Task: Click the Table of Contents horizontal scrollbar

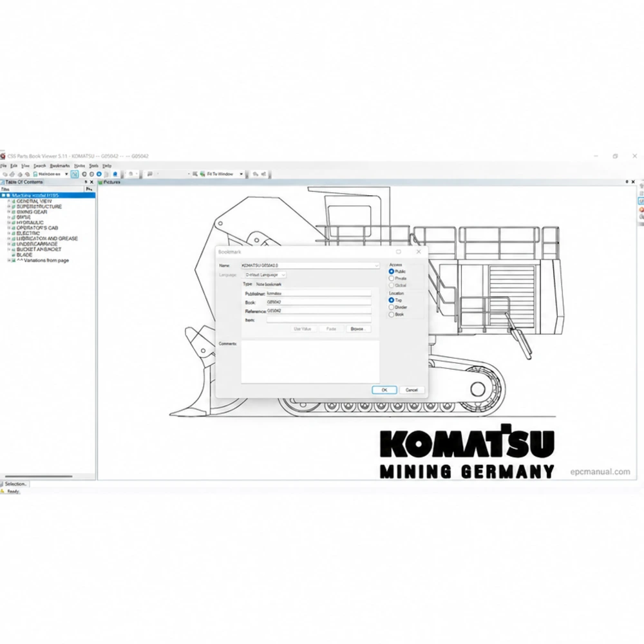Action: click(39, 477)
